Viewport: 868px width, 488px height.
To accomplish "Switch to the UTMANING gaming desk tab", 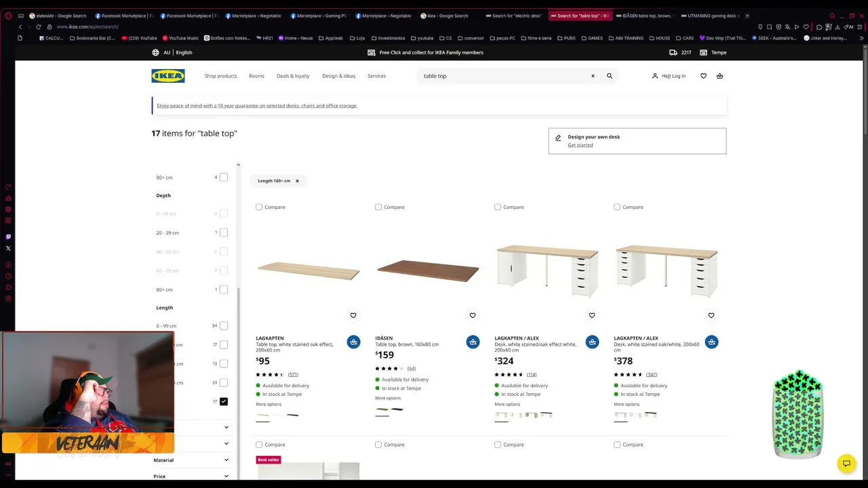I will [x=711, y=16].
